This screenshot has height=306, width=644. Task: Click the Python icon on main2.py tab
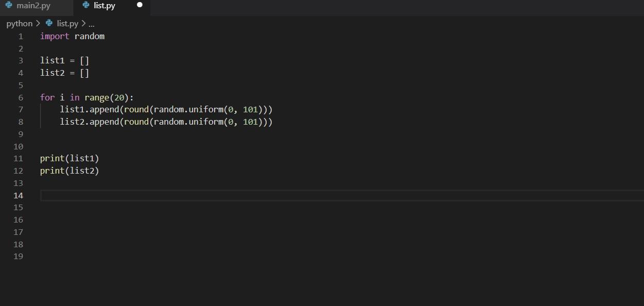[x=9, y=5]
